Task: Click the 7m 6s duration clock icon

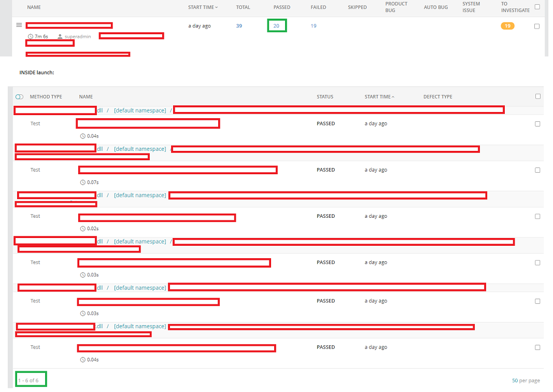Action: point(31,36)
